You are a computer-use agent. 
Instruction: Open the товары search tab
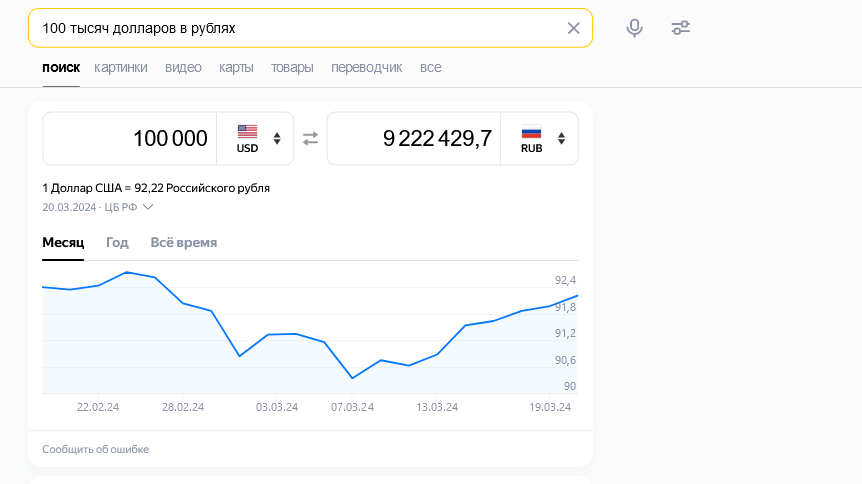292,68
